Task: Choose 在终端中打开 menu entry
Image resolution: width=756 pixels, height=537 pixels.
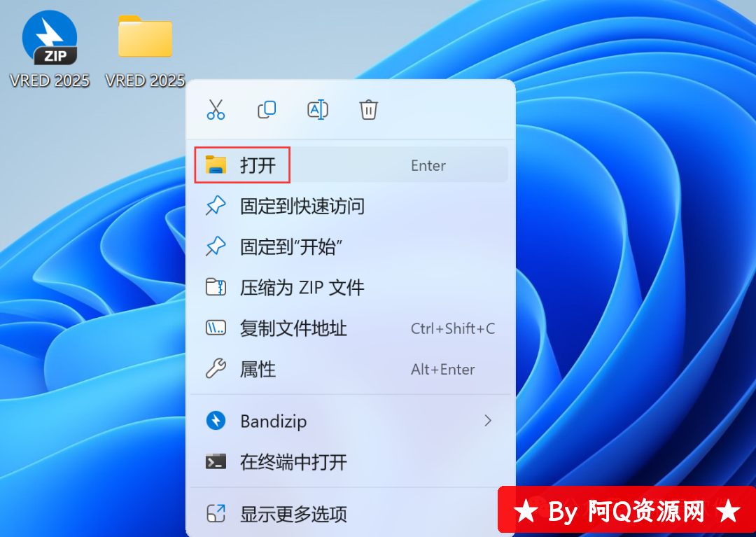Action: [x=351, y=462]
